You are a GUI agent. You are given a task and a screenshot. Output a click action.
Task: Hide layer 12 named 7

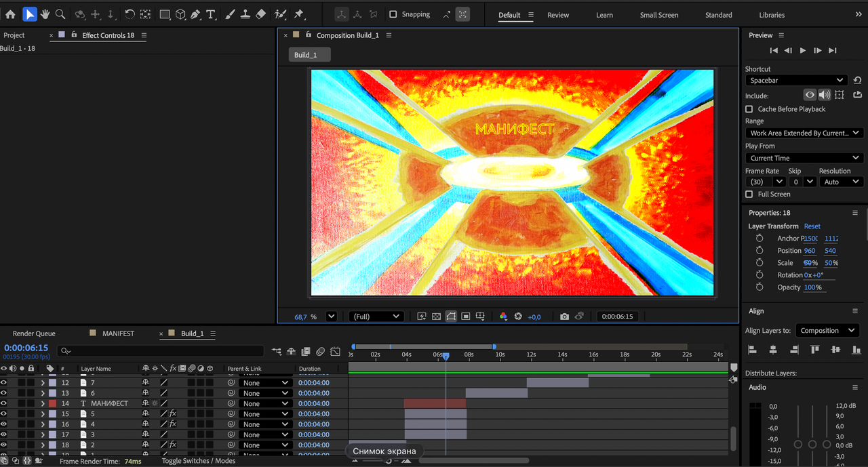[x=4, y=383]
